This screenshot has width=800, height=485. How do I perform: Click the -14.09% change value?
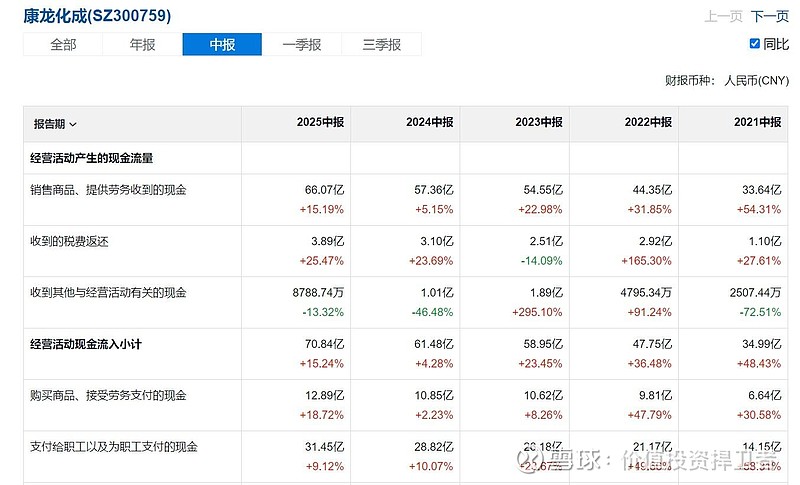[x=541, y=261]
